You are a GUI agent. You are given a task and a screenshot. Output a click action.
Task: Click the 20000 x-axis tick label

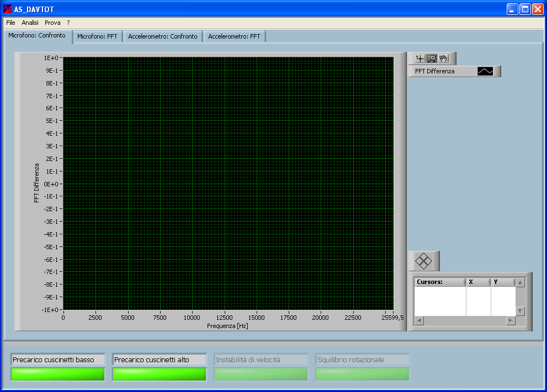pos(320,318)
